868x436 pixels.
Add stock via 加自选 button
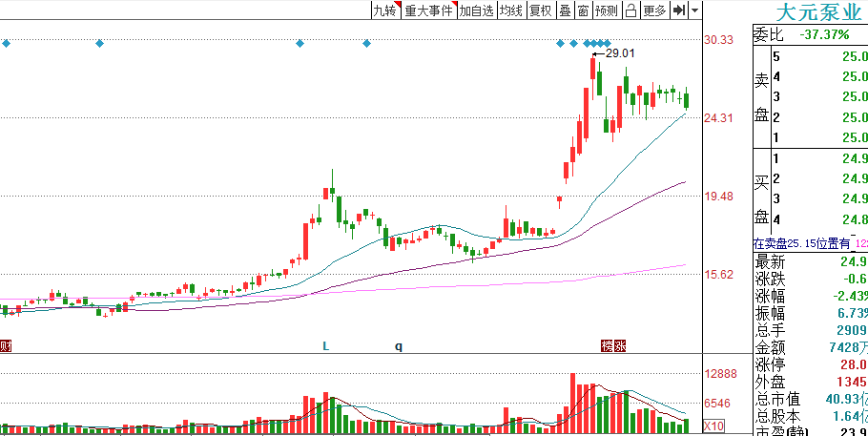coord(476,10)
